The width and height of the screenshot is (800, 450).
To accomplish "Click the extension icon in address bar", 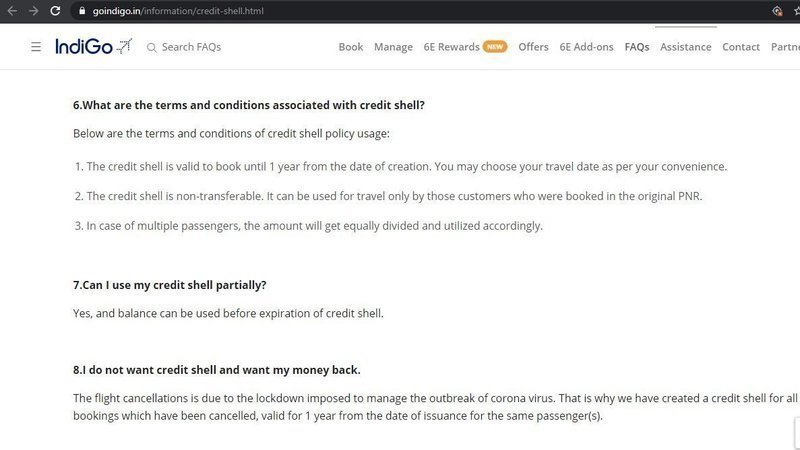I will click(x=777, y=11).
